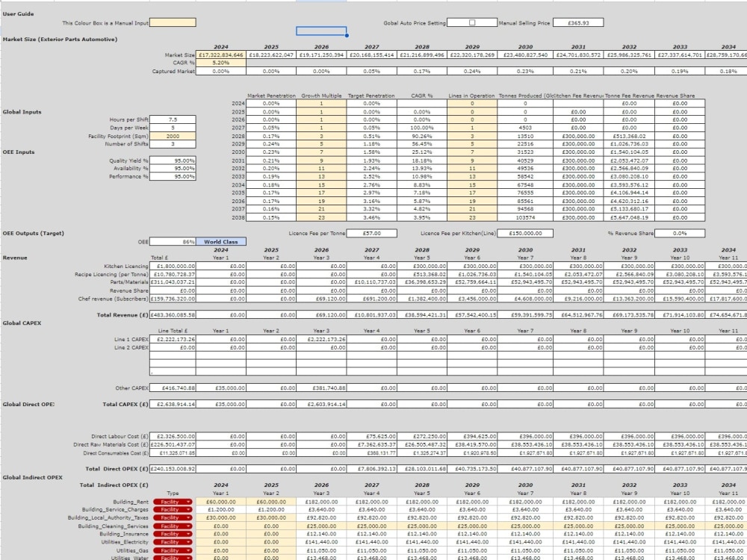
Task: Select the Total Revenue Year 4 cell £10,801,937.03
Action: pos(371,315)
